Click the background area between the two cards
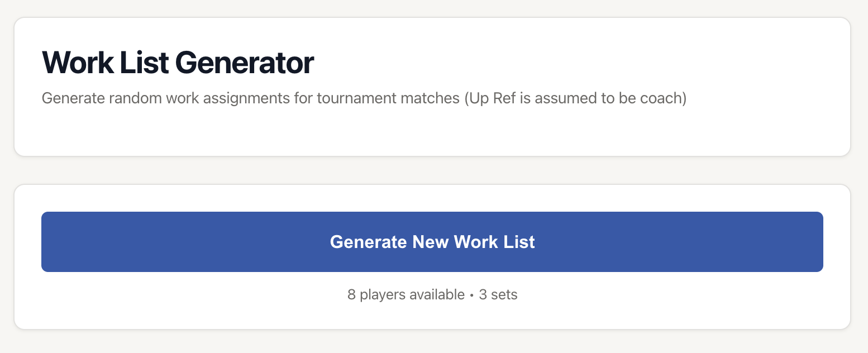 [432, 169]
